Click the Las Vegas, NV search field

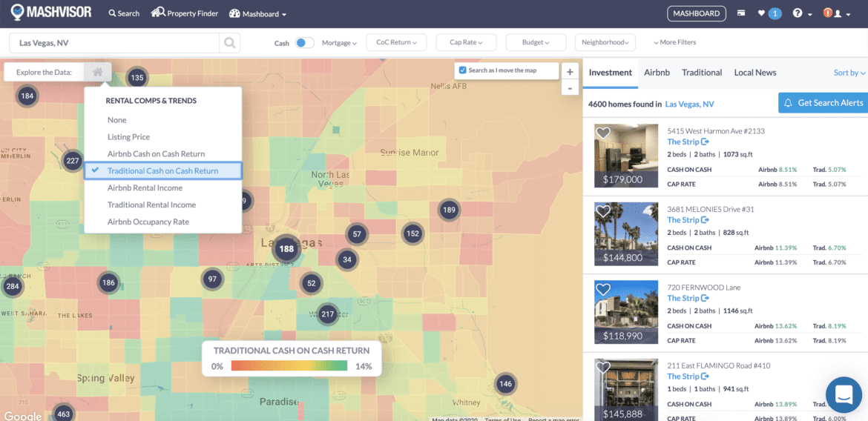[x=114, y=42]
